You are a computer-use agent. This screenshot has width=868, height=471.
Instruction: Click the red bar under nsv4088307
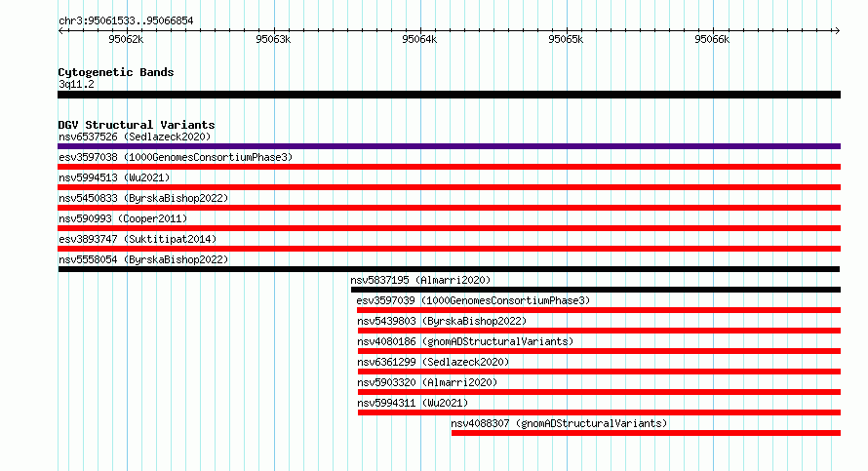click(x=646, y=433)
